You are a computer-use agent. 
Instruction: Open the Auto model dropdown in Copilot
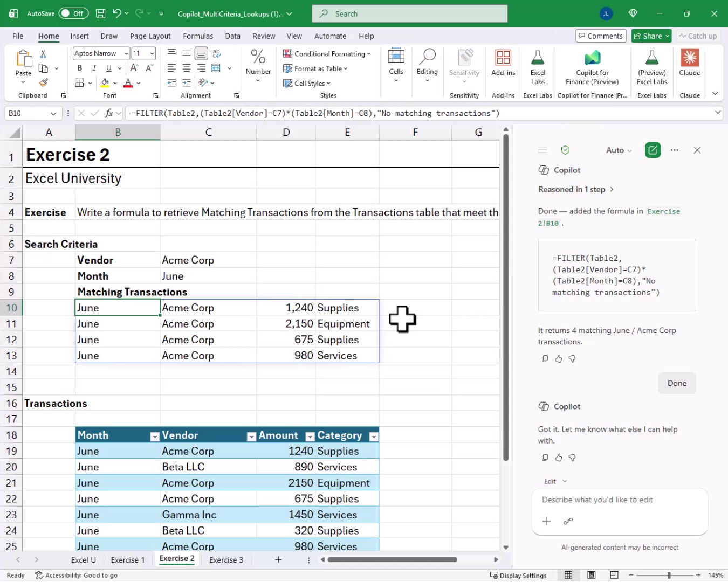click(x=619, y=150)
